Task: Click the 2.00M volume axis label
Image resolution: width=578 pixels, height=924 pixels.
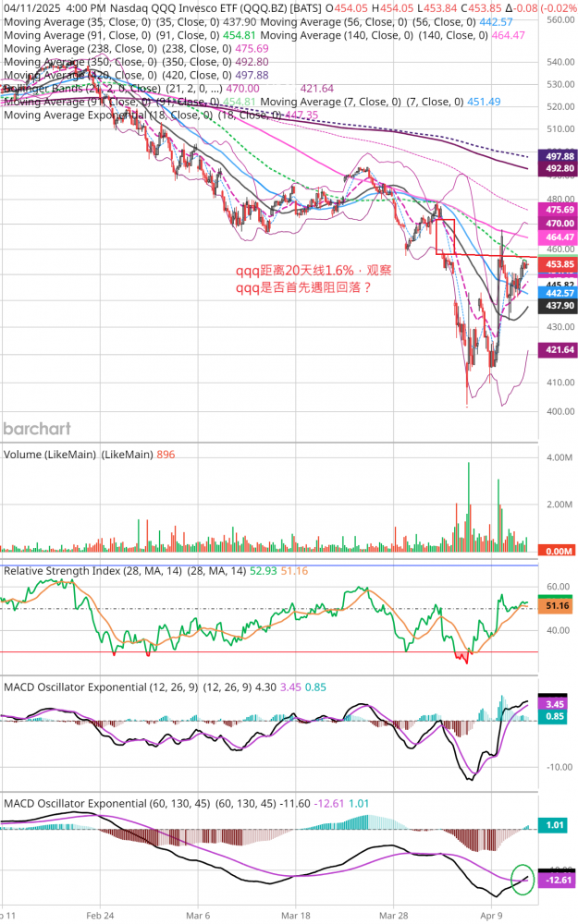Action: (560, 505)
